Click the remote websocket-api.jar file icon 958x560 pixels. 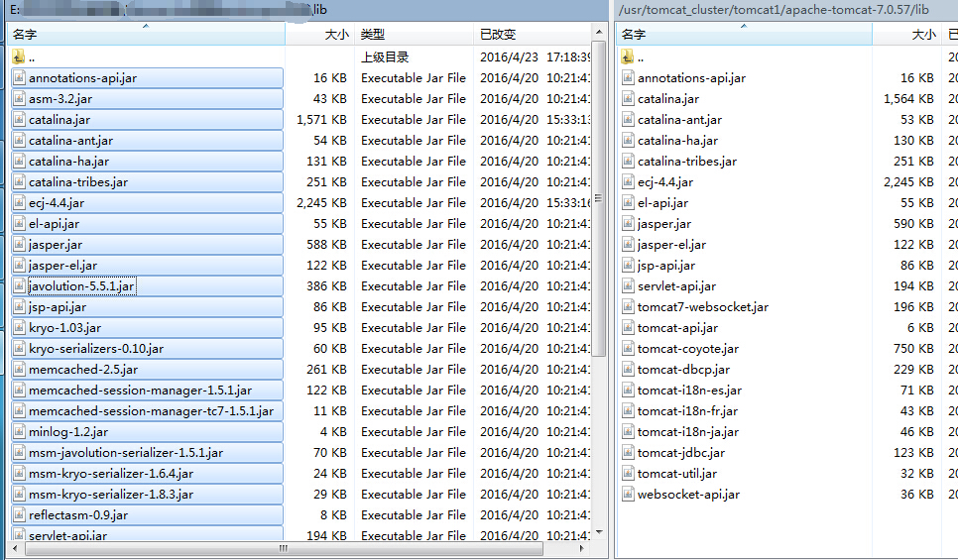(x=628, y=494)
